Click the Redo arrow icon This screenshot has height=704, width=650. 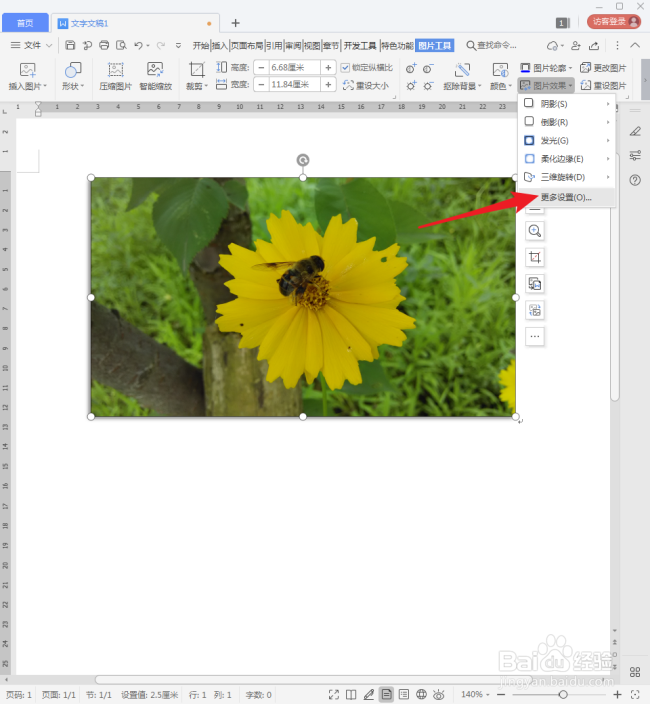coord(160,45)
